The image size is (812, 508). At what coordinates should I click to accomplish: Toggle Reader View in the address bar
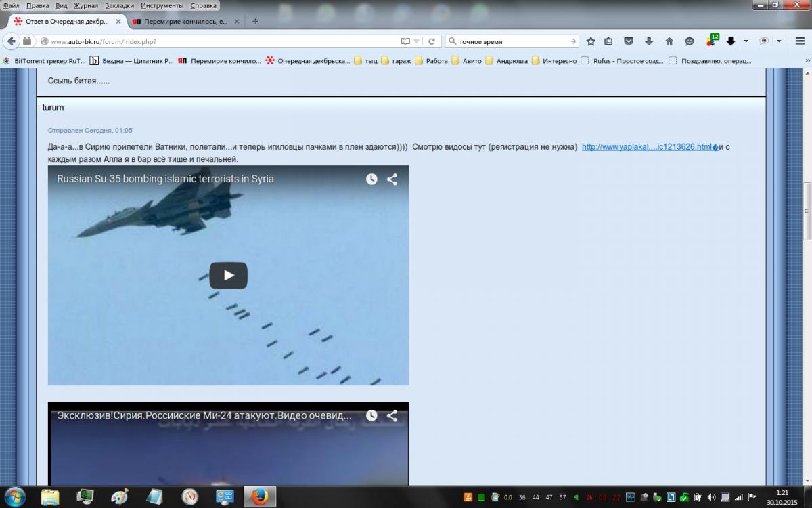(405, 41)
